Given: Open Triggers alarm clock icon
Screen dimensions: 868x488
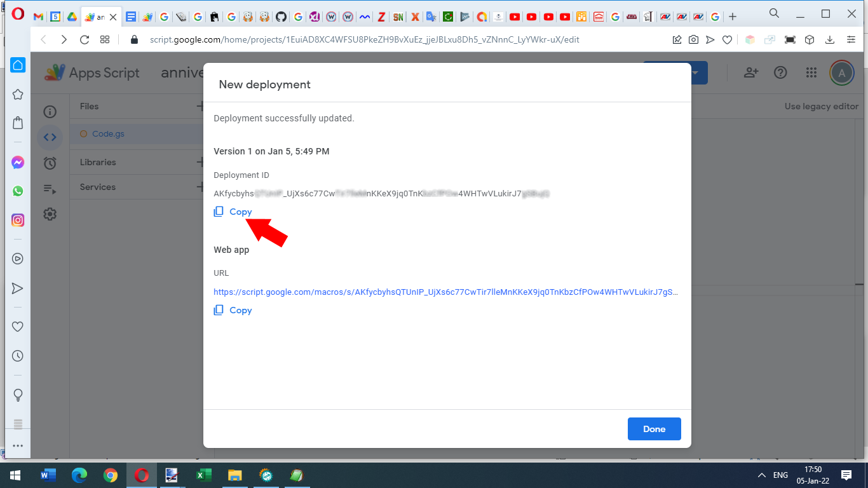Looking at the screenshot, I should 50,163.
